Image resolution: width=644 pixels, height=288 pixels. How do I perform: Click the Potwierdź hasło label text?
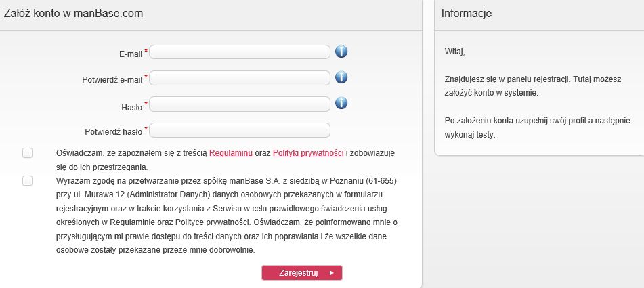point(113,132)
